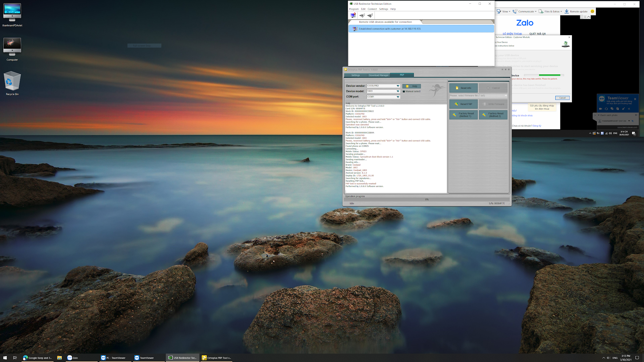Switch to Download Manager tab

pyautogui.click(x=378, y=75)
